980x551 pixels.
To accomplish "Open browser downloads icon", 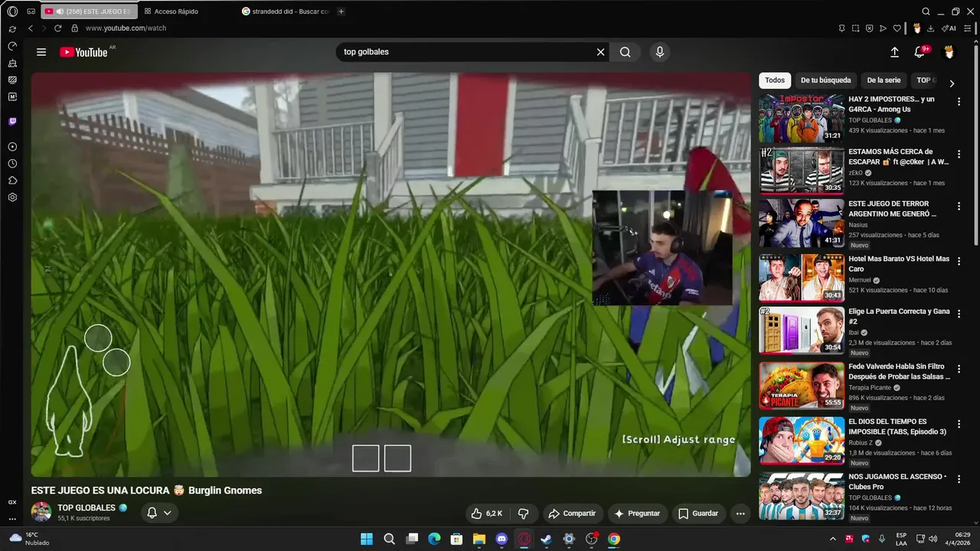I will coord(930,28).
